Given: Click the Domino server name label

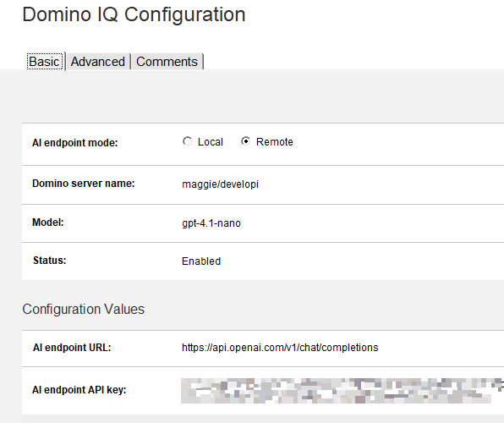Looking at the screenshot, I should coord(83,184).
